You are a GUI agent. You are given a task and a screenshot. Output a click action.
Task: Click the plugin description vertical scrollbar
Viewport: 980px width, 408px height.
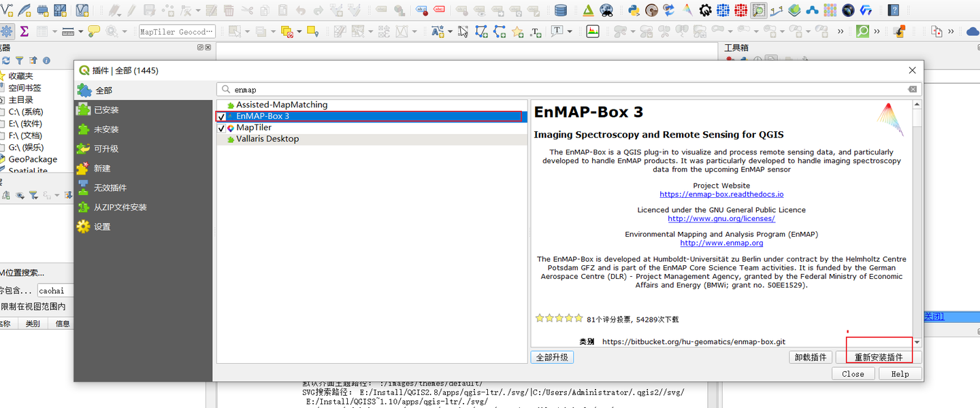click(917, 223)
